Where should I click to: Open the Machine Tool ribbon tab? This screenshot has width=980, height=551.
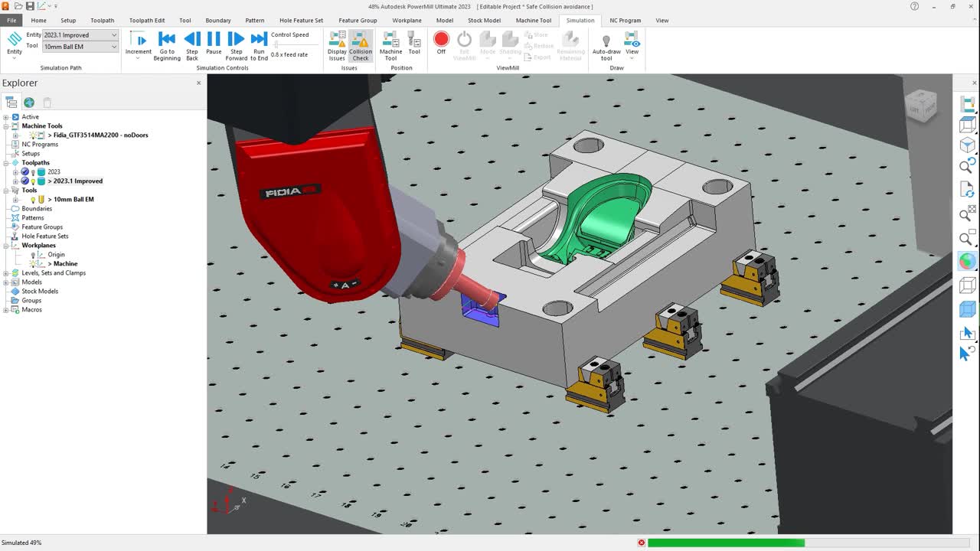coord(534,21)
